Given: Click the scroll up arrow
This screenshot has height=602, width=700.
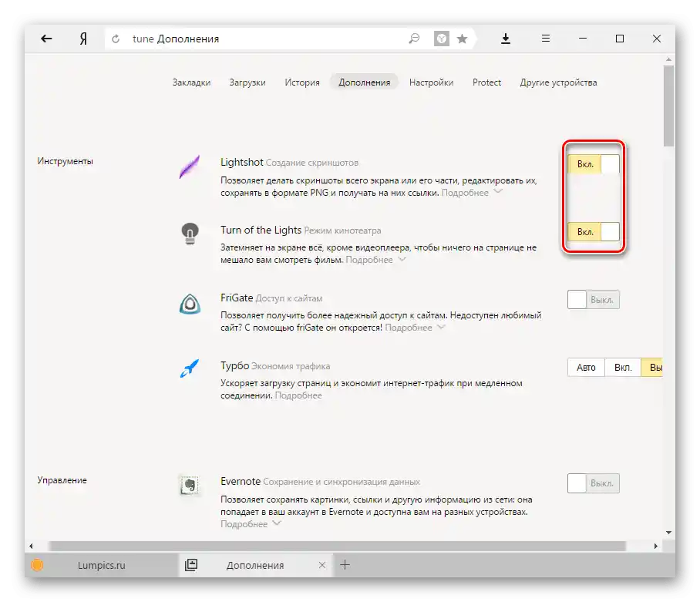Looking at the screenshot, I should coord(668,59).
